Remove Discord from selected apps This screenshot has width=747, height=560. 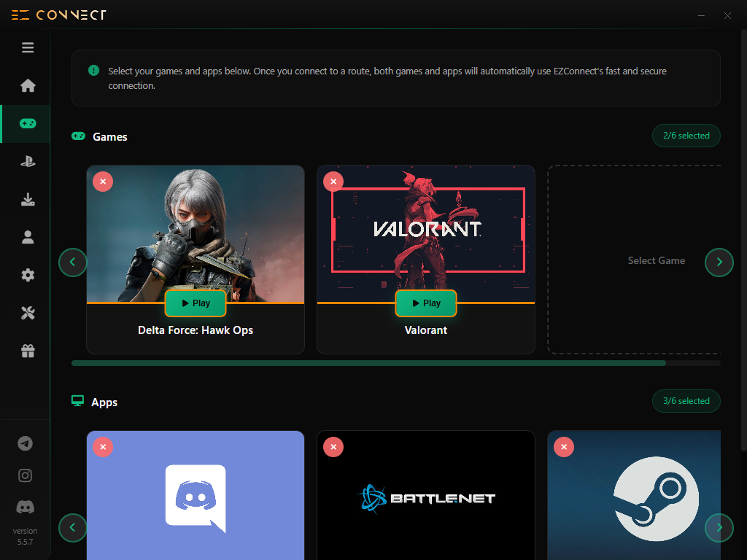pos(103,447)
